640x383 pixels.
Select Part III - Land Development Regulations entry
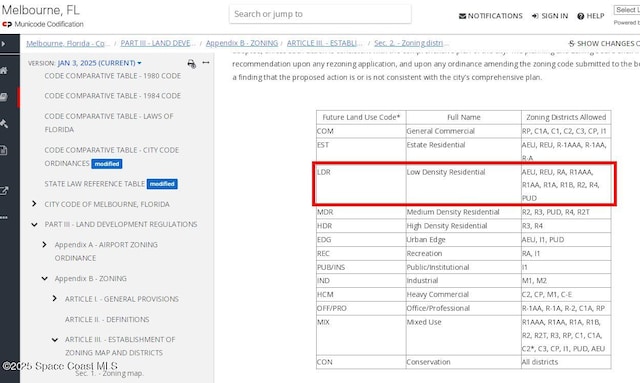point(121,224)
